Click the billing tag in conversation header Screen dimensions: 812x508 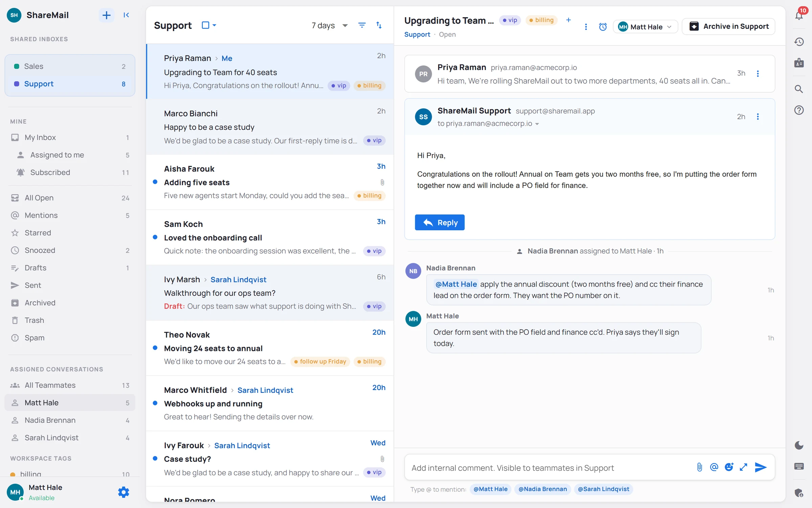(x=541, y=20)
